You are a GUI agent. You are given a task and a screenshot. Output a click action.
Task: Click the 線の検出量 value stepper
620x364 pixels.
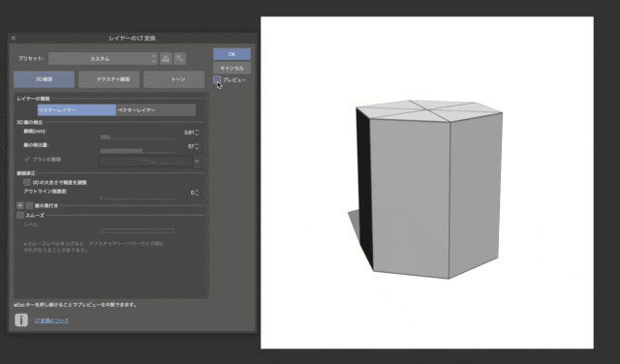pos(197,146)
